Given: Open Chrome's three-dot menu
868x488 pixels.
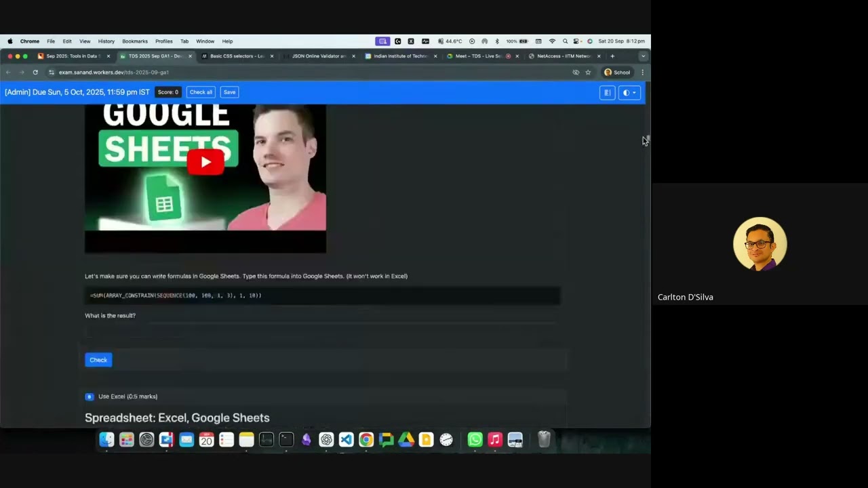Looking at the screenshot, I should [642, 73].
